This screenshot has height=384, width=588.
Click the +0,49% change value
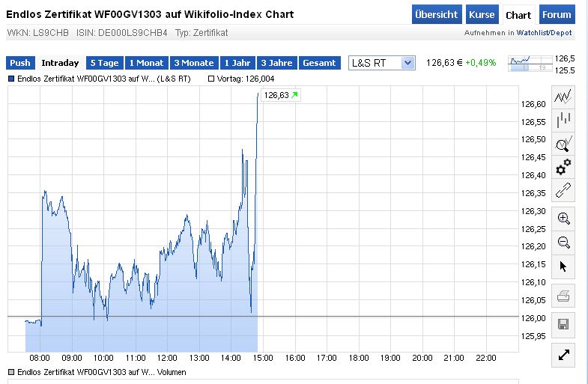[x=480, y=63]
